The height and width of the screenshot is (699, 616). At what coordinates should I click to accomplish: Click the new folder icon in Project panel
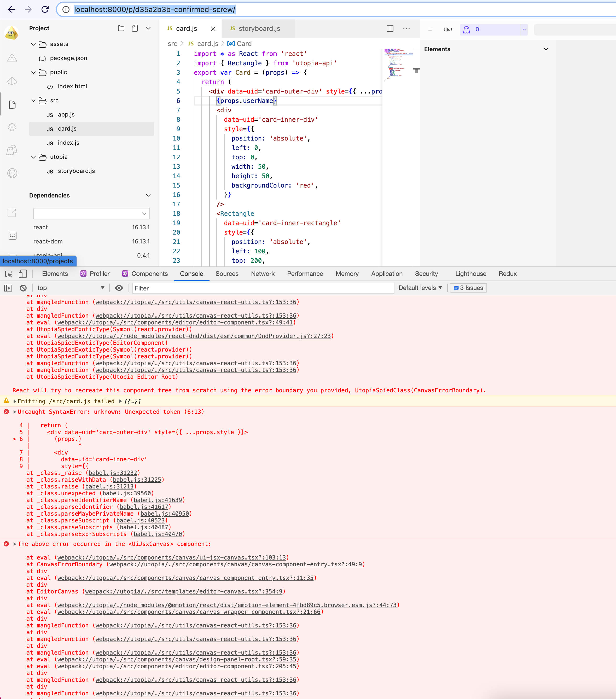coord(121,28)
